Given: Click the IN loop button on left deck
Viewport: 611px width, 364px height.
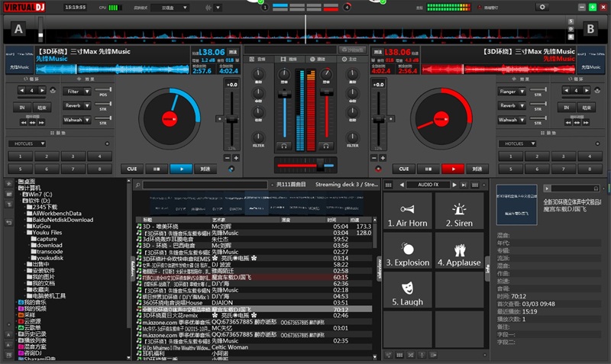Looking at the screenshot, I should click(x=23, y=108).
